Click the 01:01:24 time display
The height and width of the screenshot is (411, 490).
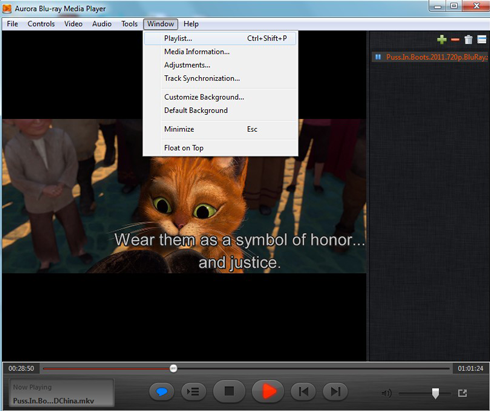click(x=470, y=368)
